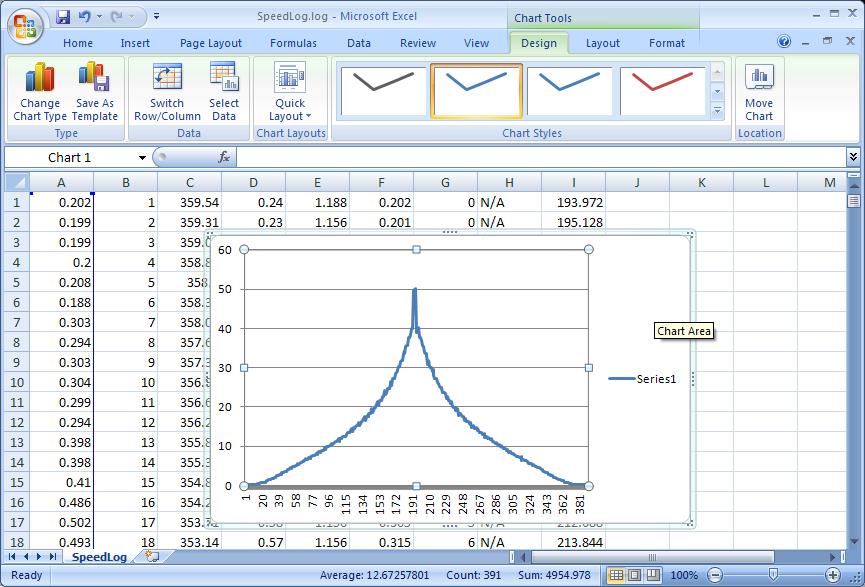
Task: Go to the previous sheet tab
Action: [x=25, y=557]
